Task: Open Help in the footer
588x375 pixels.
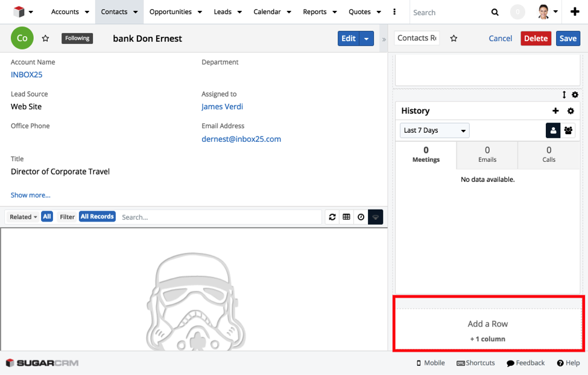Action: pyautogui.click(x=569, y=363)
